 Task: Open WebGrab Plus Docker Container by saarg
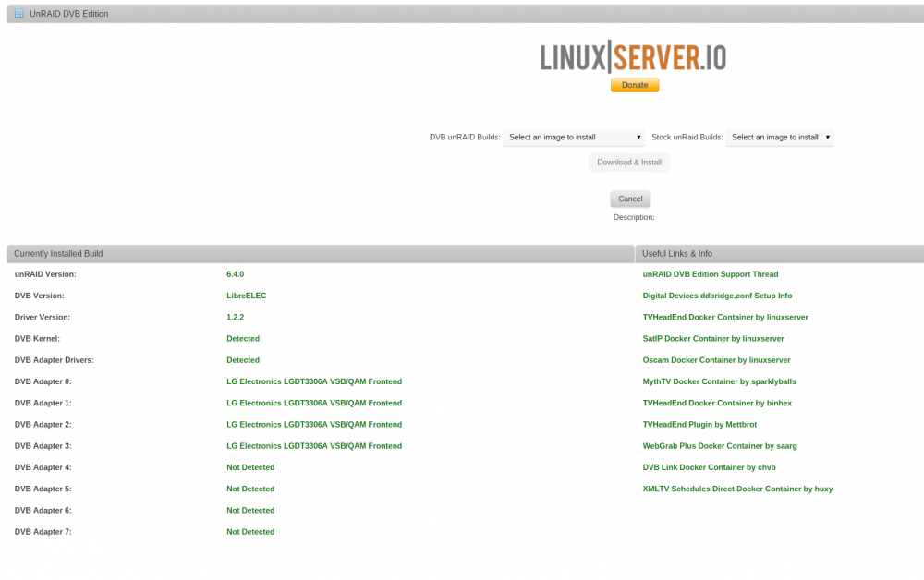(720, 446)
